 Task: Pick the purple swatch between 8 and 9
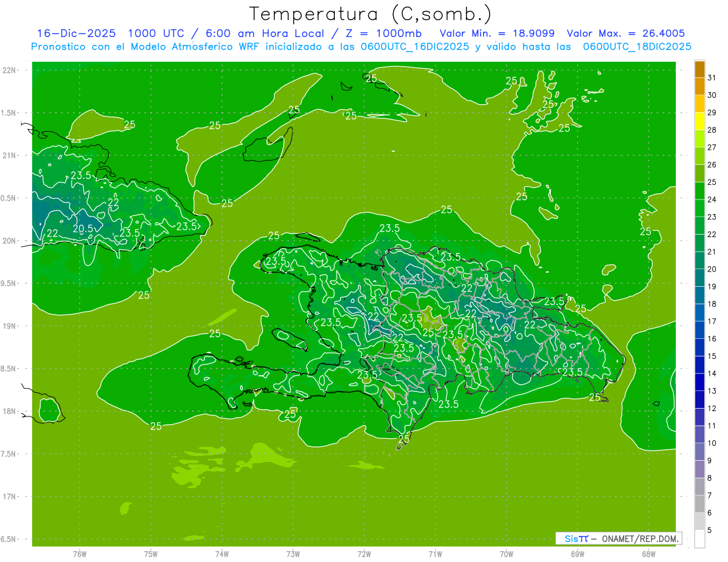(699, 469)
